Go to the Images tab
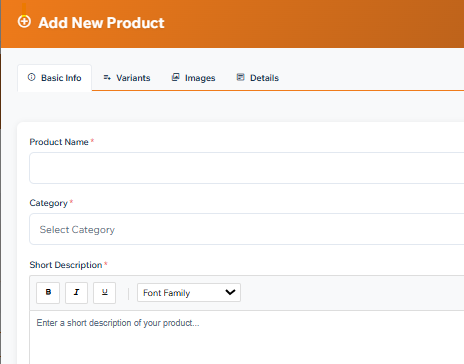 coord(193,78)
